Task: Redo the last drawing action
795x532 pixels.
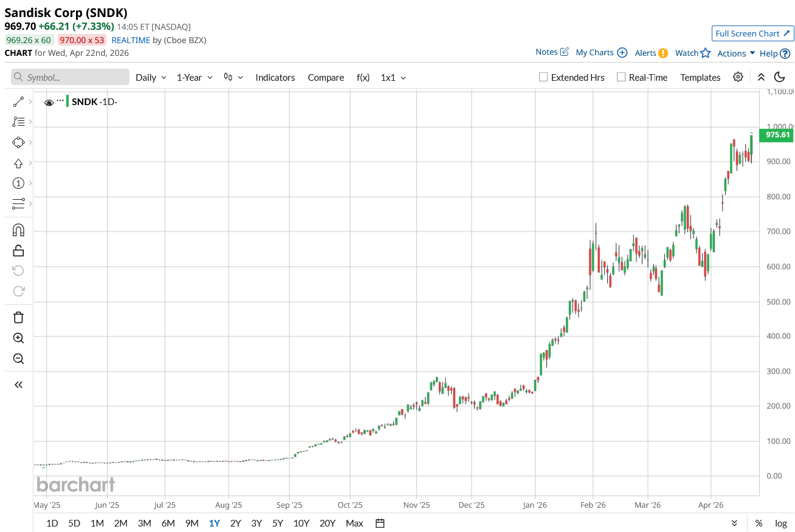Action: pyautogui.click(x=18, y=291)
